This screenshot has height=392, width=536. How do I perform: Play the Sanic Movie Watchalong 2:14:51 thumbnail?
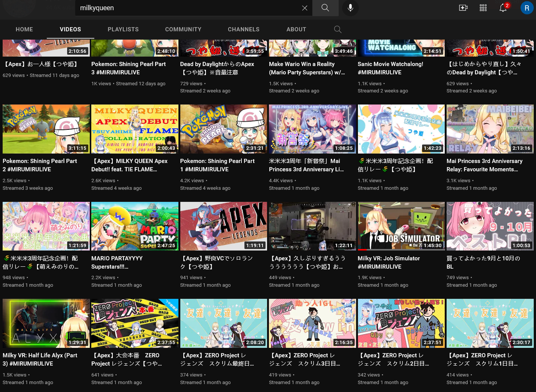[x=401, y=48]
